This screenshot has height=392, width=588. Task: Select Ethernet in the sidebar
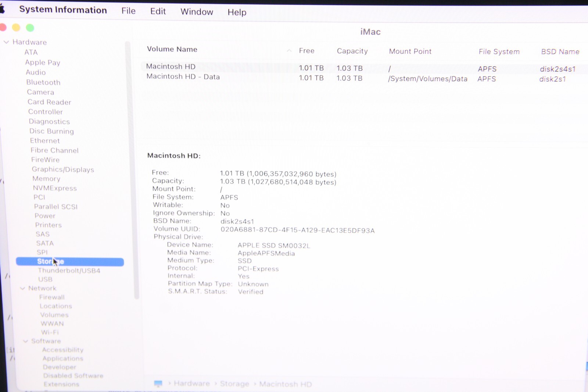[45, 141]
